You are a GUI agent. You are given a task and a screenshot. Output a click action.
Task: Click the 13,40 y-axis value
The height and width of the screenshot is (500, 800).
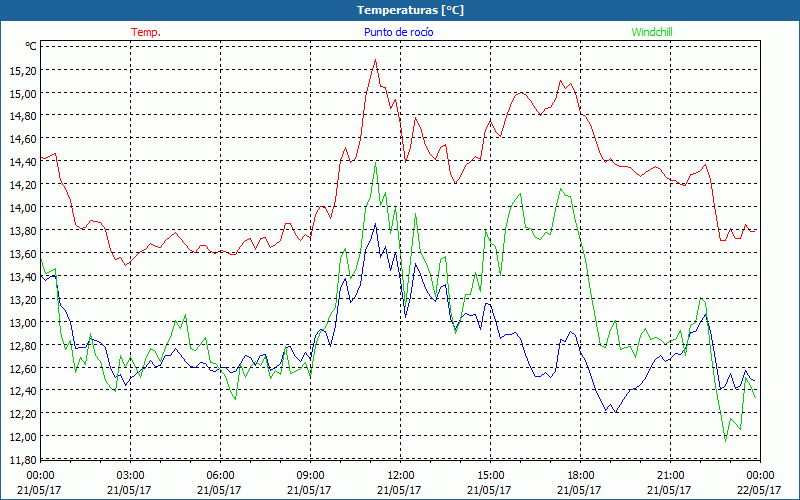pos(23,276)
